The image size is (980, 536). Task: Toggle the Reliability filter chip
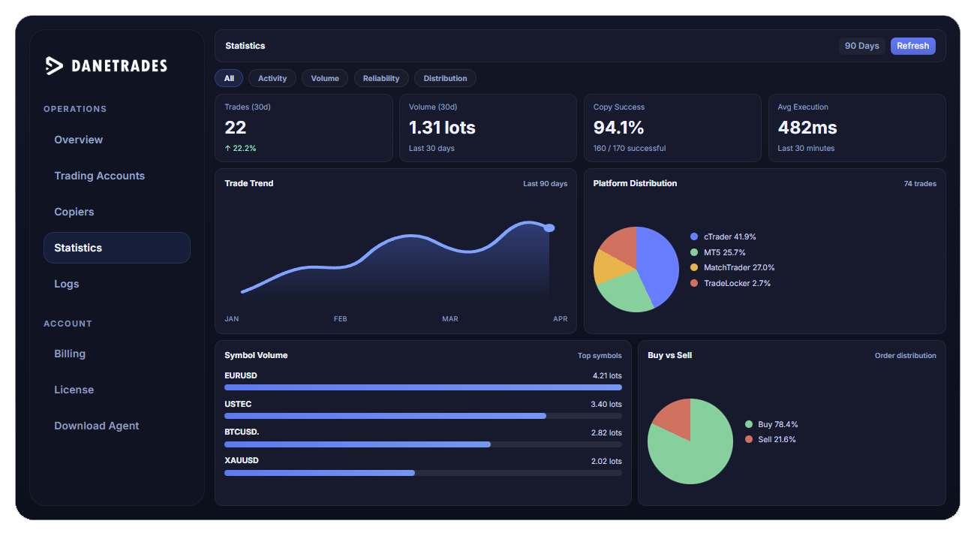pos(381,78)
